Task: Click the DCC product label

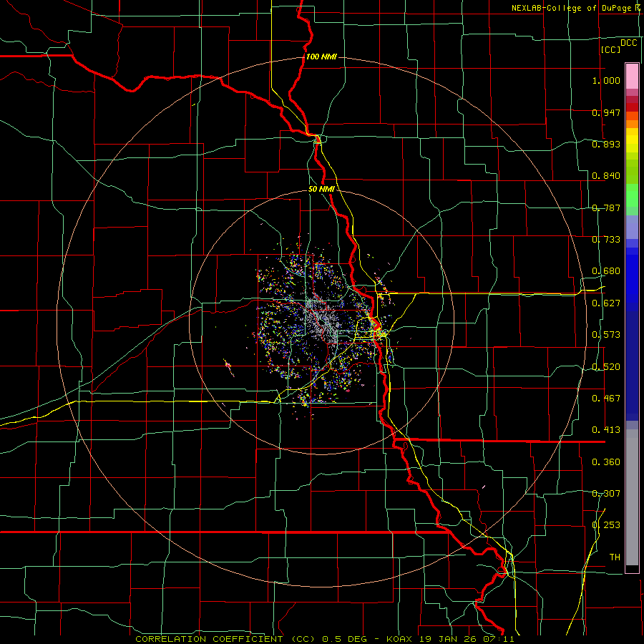Action: coord(628,43)
